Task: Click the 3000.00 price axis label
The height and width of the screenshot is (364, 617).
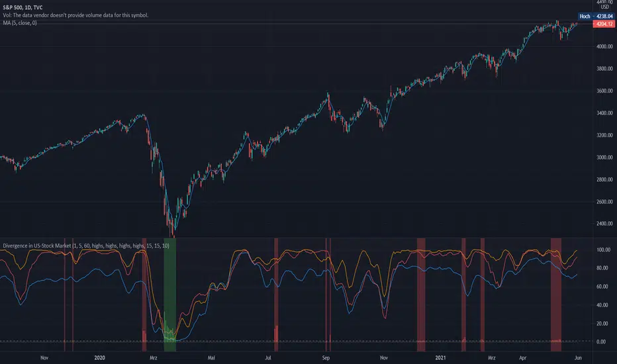Action: (x=604, y=157)
